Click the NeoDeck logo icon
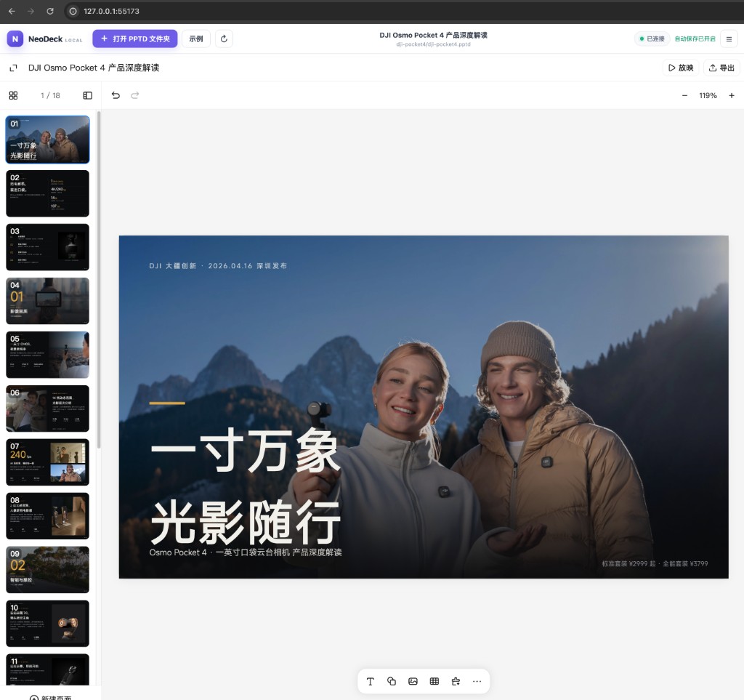 click(x=15, y=39)
